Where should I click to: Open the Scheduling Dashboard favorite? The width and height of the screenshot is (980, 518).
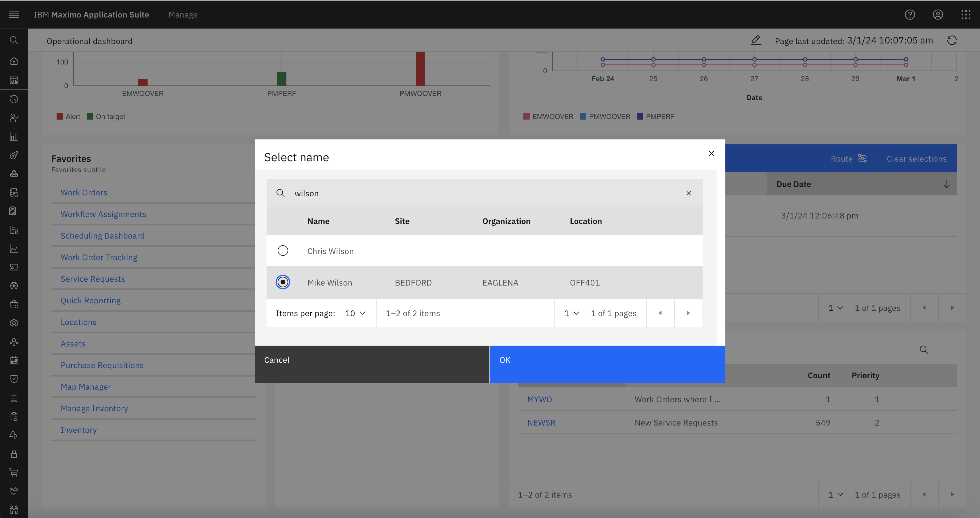pos(102,236)
